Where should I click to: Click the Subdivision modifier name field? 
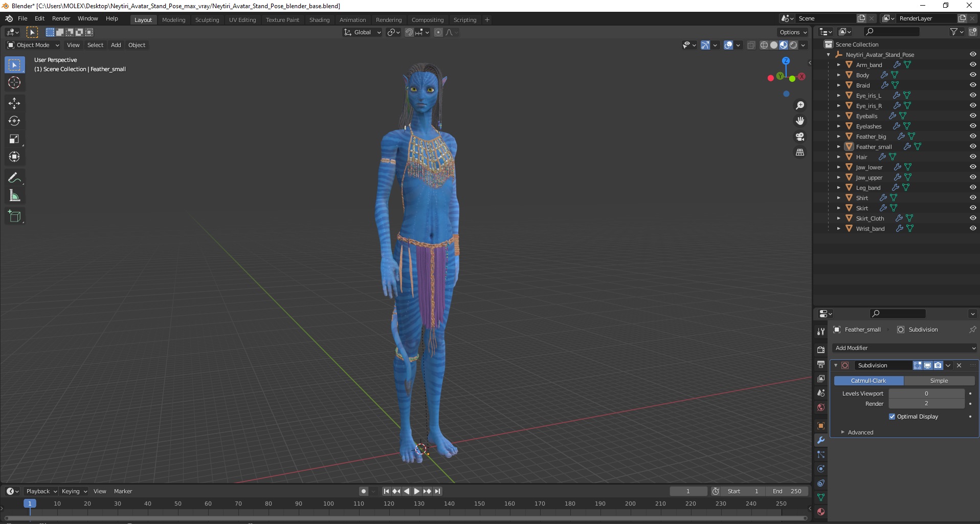(x=883, y=365)
